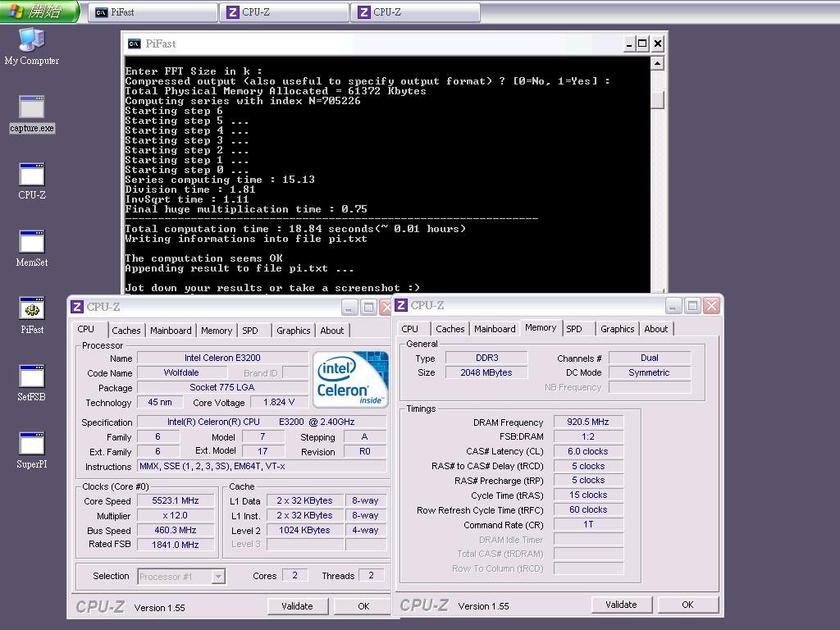Click Package value Socket 775 LGA
Screen dimensions: 840x630
pyautogui.click(x=222, y=387)
